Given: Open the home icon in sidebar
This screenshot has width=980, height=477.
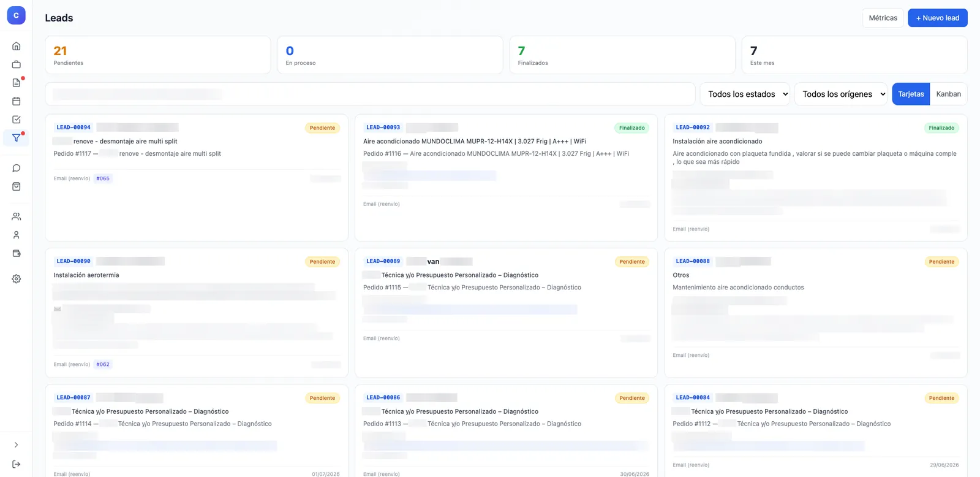Looking at the screenshot, I should click(x=17, y=46).
